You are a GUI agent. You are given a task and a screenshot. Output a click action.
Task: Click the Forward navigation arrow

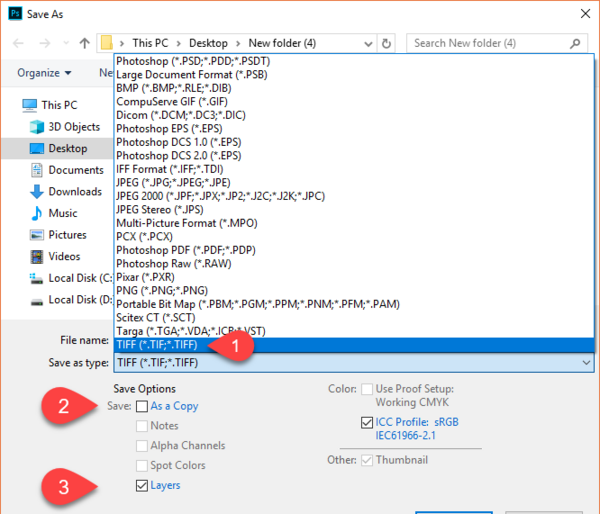pyautogui.click(x=45, y=43)
